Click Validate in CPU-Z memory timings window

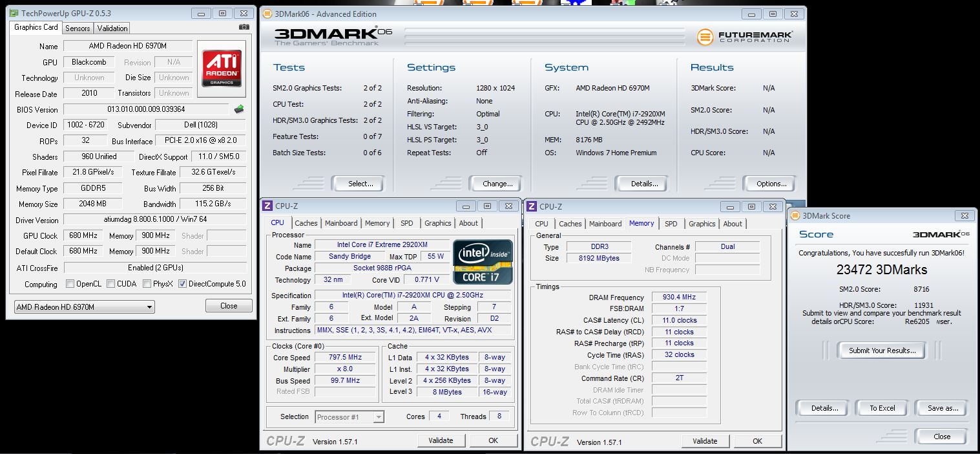pyautogui.click(x=705, y=441)
